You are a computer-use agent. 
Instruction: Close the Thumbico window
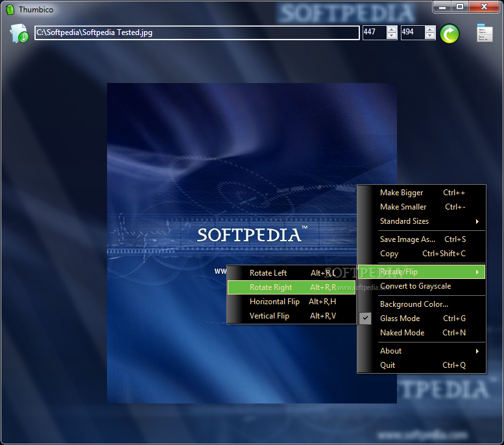(x=484, y=6)
